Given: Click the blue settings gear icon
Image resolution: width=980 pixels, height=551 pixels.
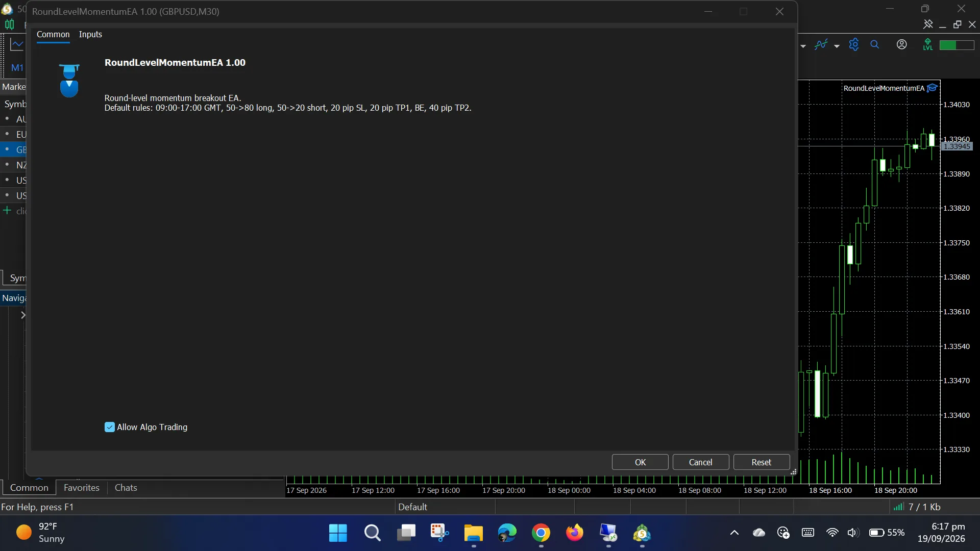Looking at the screenshot, I should (x=854, y=45).
